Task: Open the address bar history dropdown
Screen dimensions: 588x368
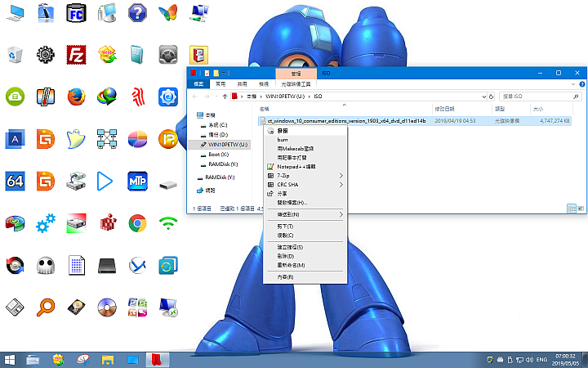Action: point(483,96)
